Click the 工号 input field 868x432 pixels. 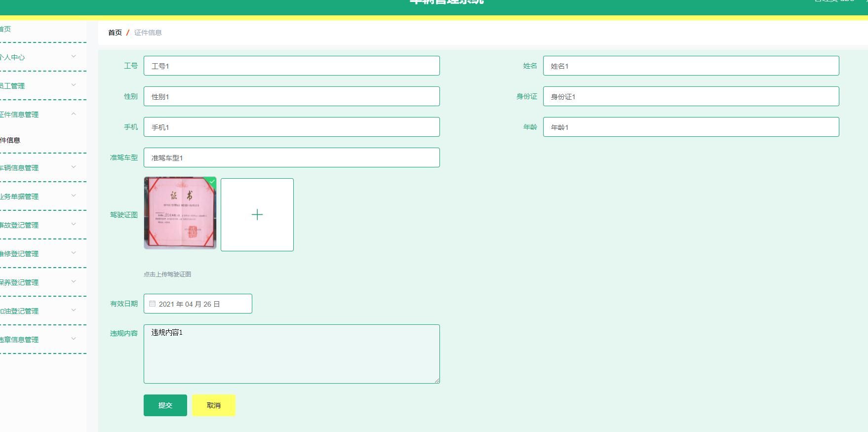click(x=291, y=66)
